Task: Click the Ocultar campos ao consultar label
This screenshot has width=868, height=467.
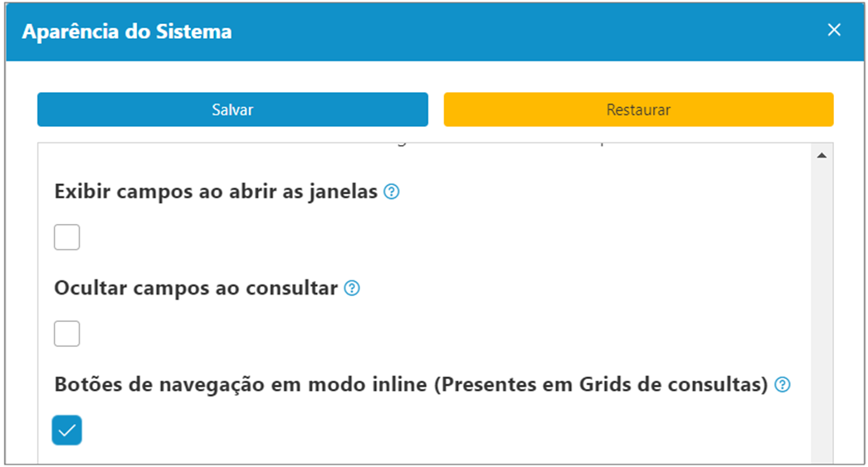Action: 196,289
